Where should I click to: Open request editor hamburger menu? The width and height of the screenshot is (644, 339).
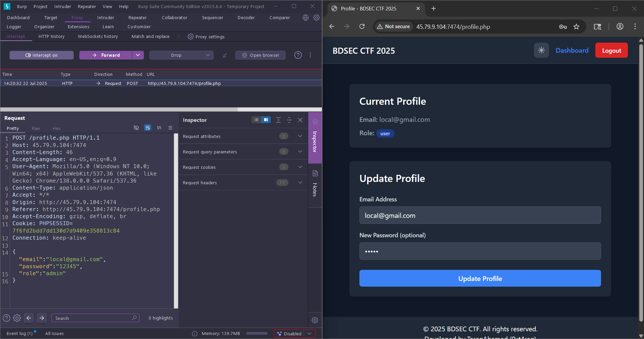point(170,128)
